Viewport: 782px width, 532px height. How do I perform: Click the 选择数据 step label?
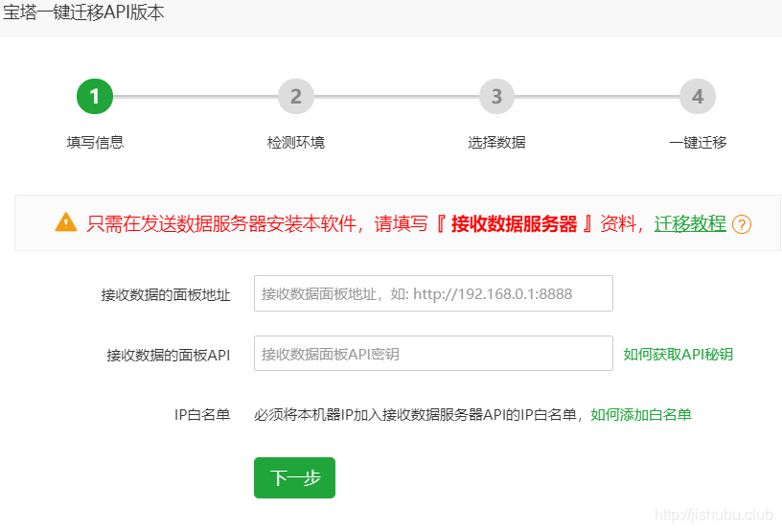tap(496, 142)
